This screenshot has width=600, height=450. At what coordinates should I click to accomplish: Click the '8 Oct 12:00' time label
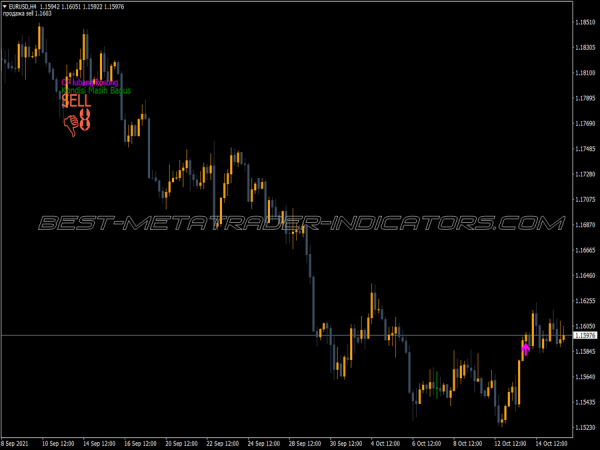tap(468, 443)
